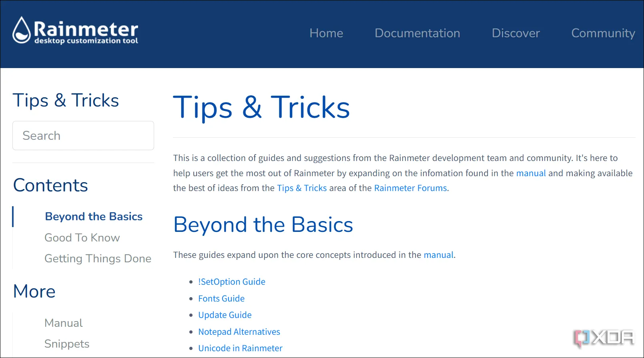This screenshot has width=644, height=358.
Task: Open the Documentation nav menu
Action: pos(417,33)
